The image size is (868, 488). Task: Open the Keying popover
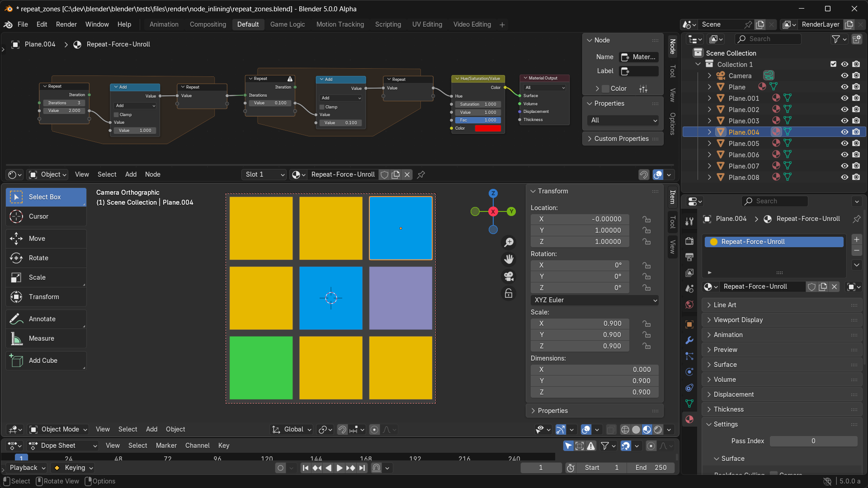click(x=73, y=468)
